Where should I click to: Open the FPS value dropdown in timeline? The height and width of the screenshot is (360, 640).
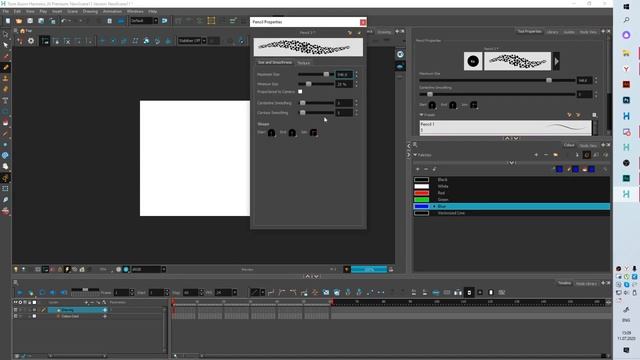pyautogui.click(x=235, y=293)
